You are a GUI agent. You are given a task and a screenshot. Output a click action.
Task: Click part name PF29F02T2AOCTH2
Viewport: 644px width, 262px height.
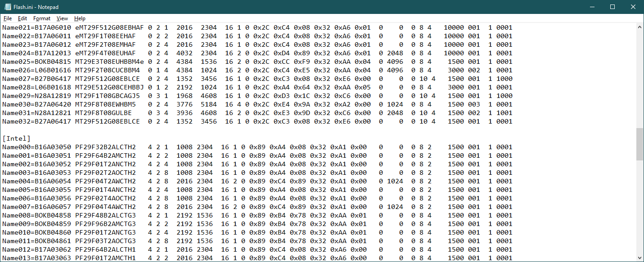click(105, 173)
